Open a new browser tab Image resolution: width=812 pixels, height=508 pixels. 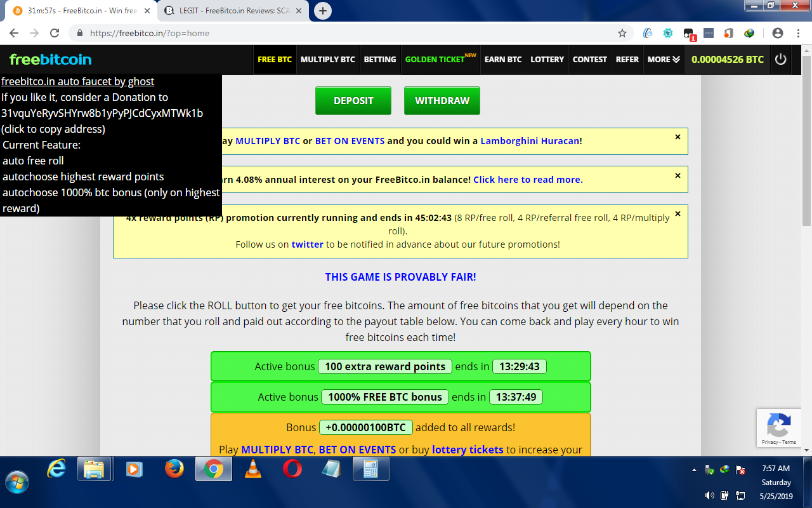click(323, 11)
